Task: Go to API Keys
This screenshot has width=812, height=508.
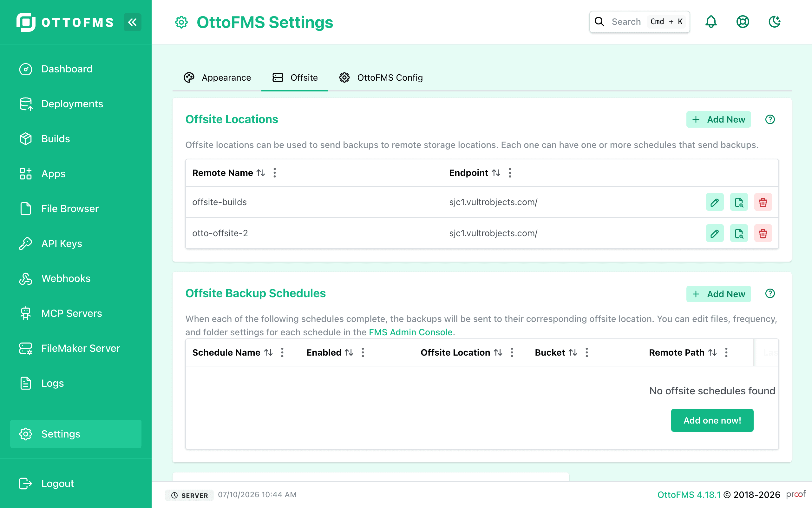Action: [x=76, y=244]
